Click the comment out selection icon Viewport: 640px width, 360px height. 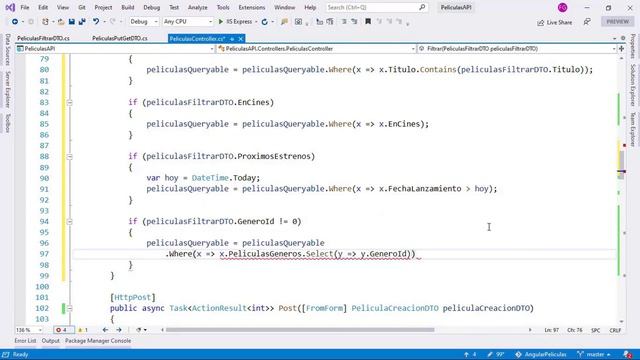click(x=344, y=22)
